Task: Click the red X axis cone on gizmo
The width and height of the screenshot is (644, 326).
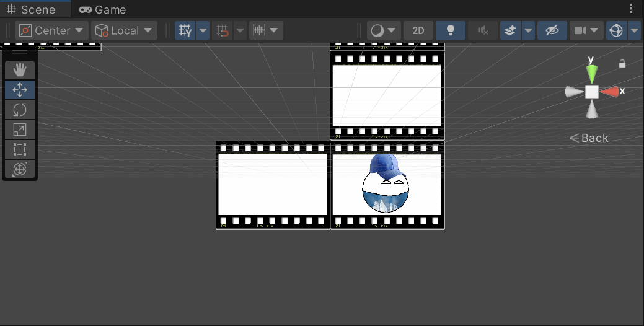Action: pyautogui.click(x=610, y=92)
